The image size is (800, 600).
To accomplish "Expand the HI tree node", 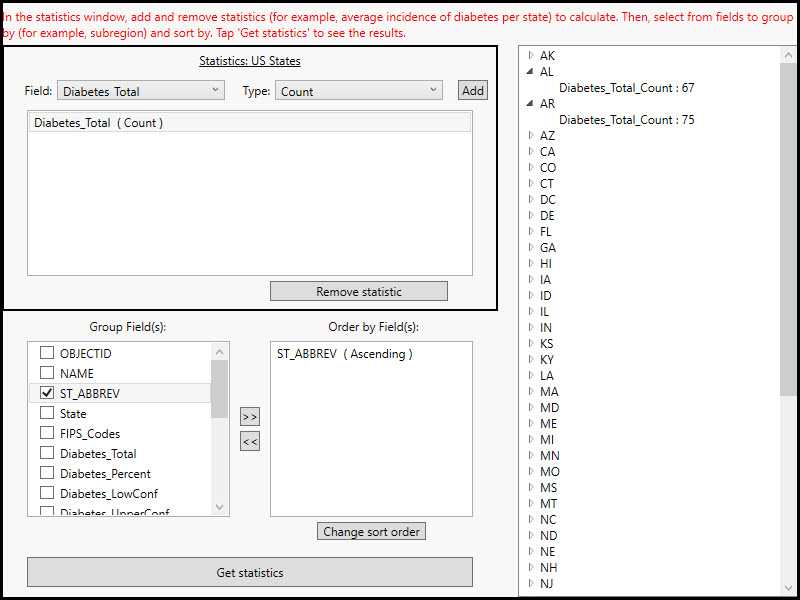I will [531, 263].
